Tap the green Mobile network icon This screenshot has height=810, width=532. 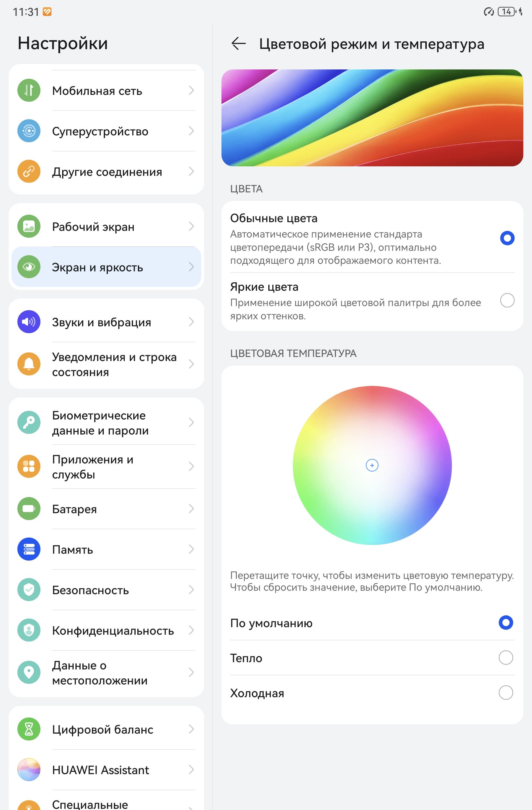29,91
